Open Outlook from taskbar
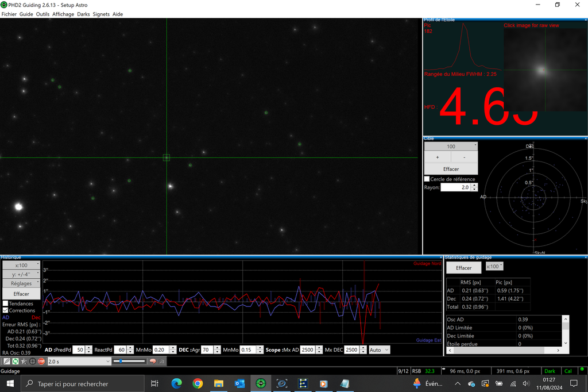This screenshot has width=588, height=392. [x=239, y=383]
